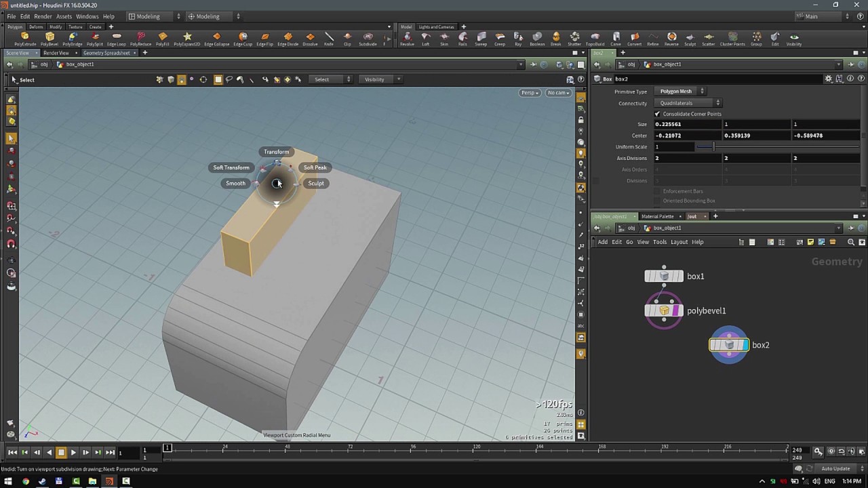Toggle pane pin in parameter editor path bar
The width and height of the screenshot is (868, 488).
851,64
